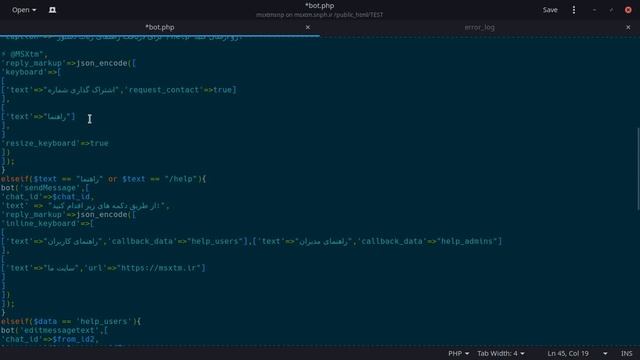Close the error_log tab
The width and height of the screenshot is (640, 360).
628,27
